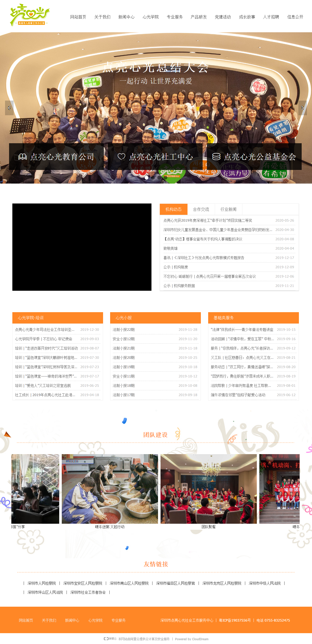This screenshot has height=644, width=312.
Task: Open 关于我们 in the top navigation
Action: coord(102,17)
